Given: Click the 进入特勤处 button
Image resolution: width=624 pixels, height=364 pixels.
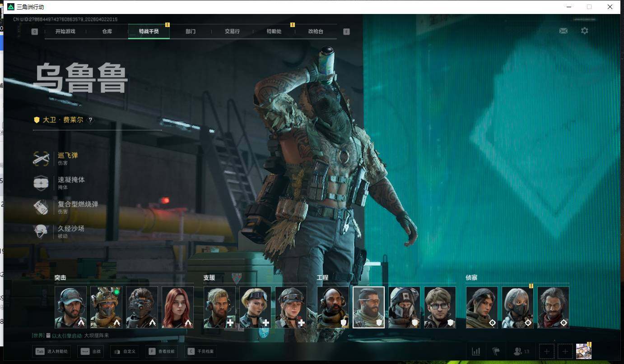Looking at the screenshot, I should click(x=51, y=351).
